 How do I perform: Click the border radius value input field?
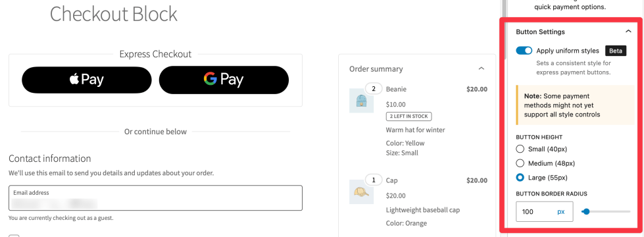[x=537, y=211]
